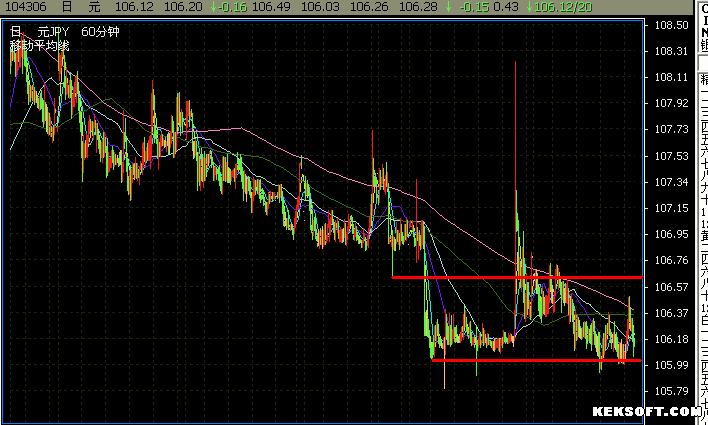The width and height of the screenshot is (708, 425).
Task: Click the 105.79 price axis label
Action: (671, 391)
